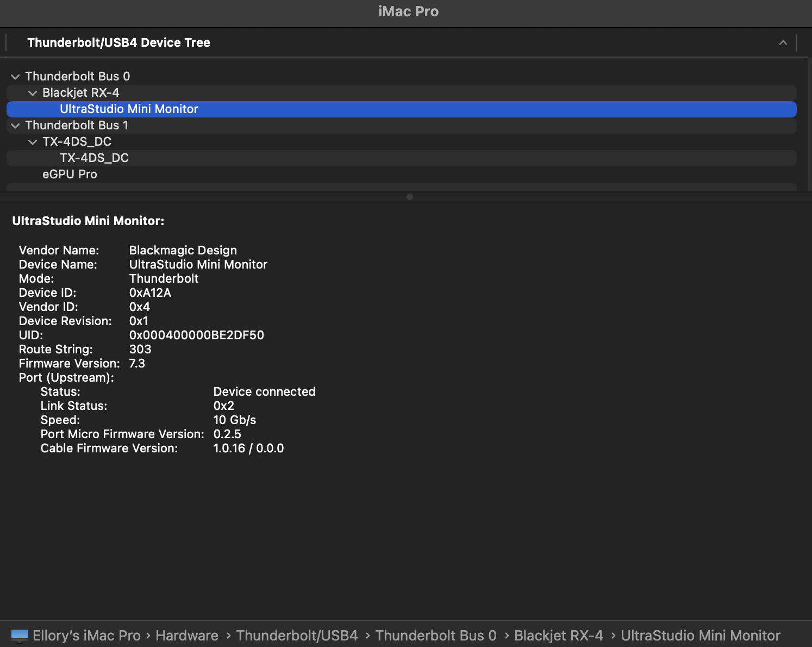Go to Thunderbolt/USB4 in the path bar
The height and width of the screenshot is (647, 812).
coord(297,636)
